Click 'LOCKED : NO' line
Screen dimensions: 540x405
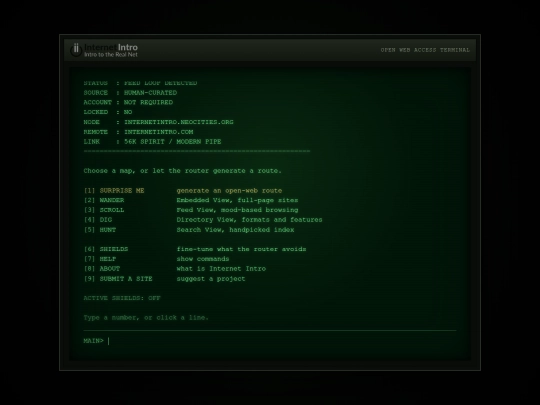(108, 112)
